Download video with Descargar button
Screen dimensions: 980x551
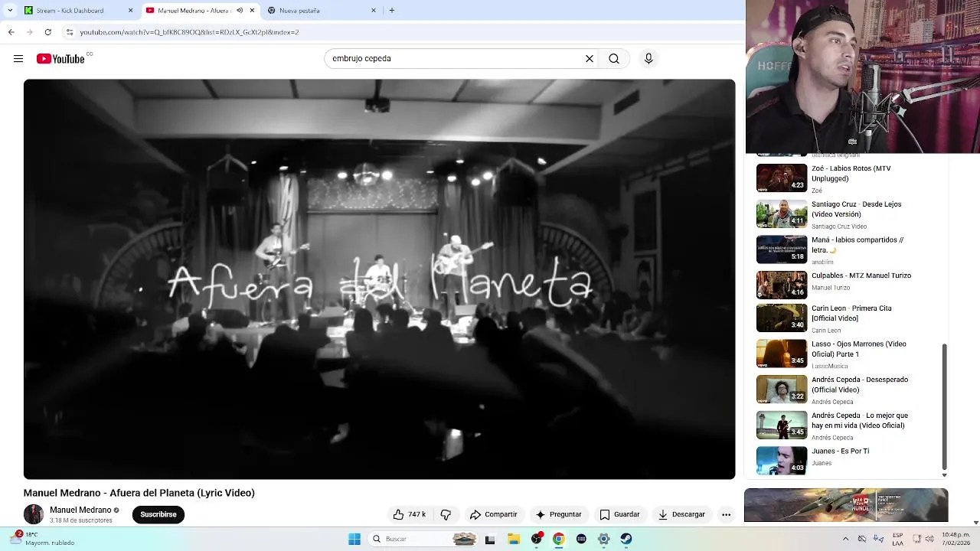pyautogui.click(x=681, y=514)
